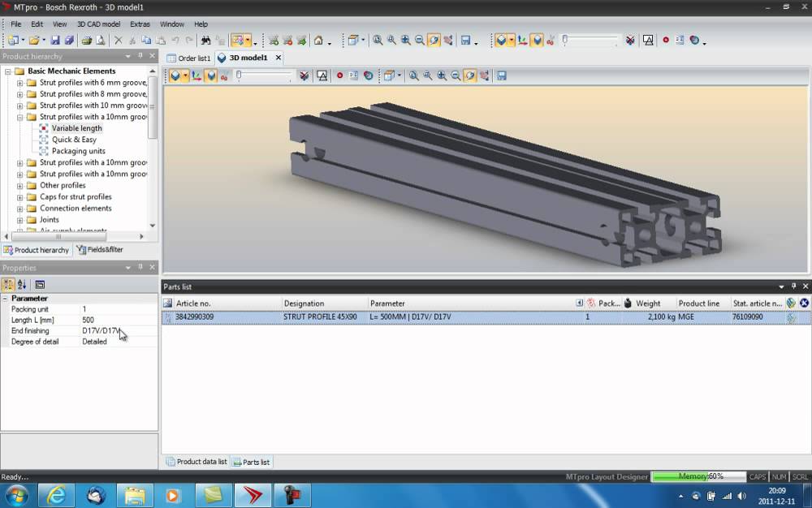Click Zoom Out icon in 3D view toolbar
The height and width of the screenshot is (508, 812).
tap(456, 76)
